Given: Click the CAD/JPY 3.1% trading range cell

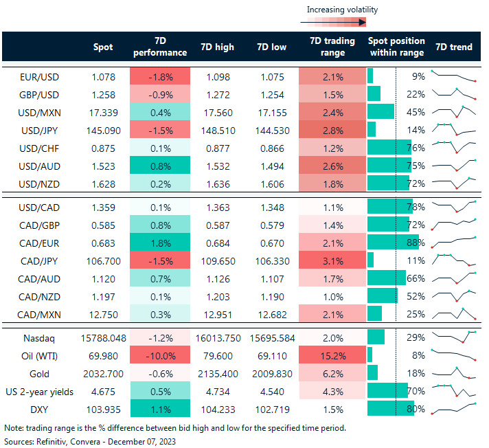Looking at the screenshot, I should [x=332, y=260].
